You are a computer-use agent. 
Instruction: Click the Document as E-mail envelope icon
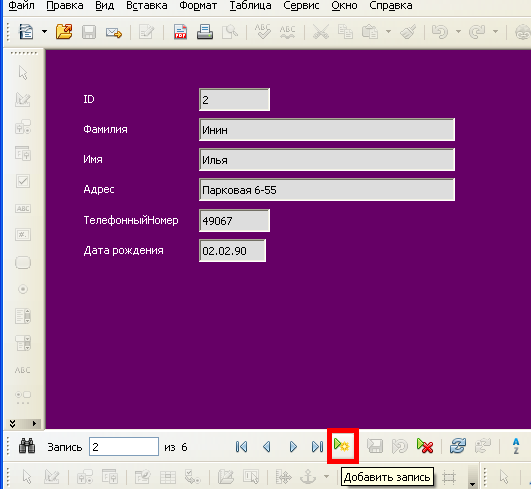point(114,33)
